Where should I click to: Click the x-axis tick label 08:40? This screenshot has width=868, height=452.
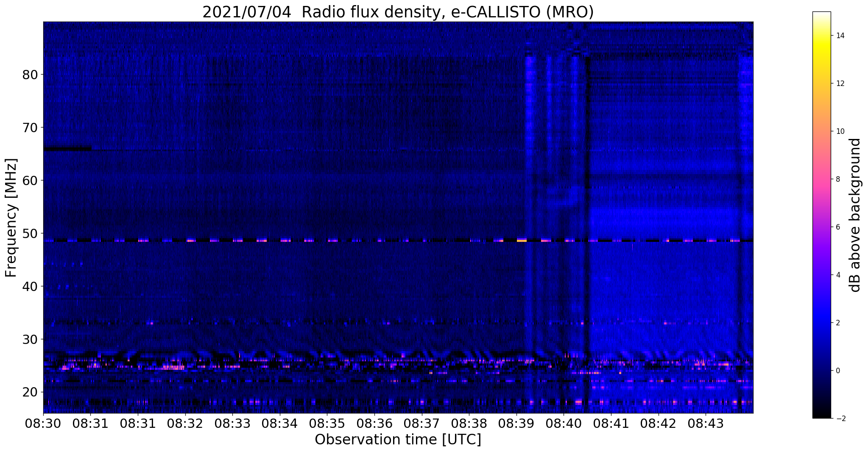[564, 424]
